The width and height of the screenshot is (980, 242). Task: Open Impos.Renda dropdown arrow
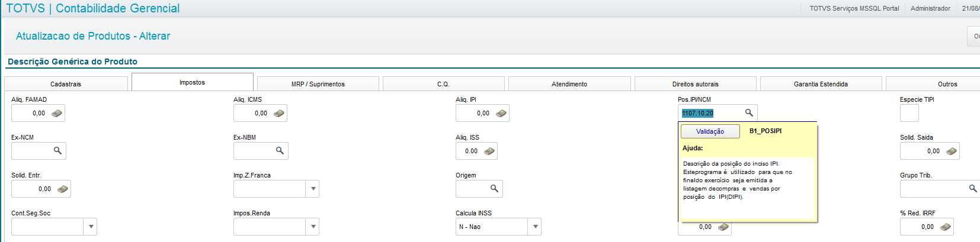click(x=313, y=226)
